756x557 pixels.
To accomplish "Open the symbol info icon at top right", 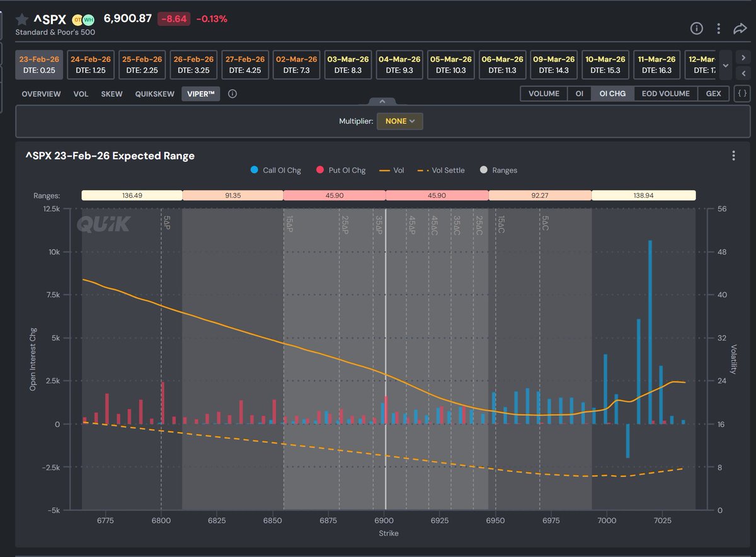I will 696,28.
